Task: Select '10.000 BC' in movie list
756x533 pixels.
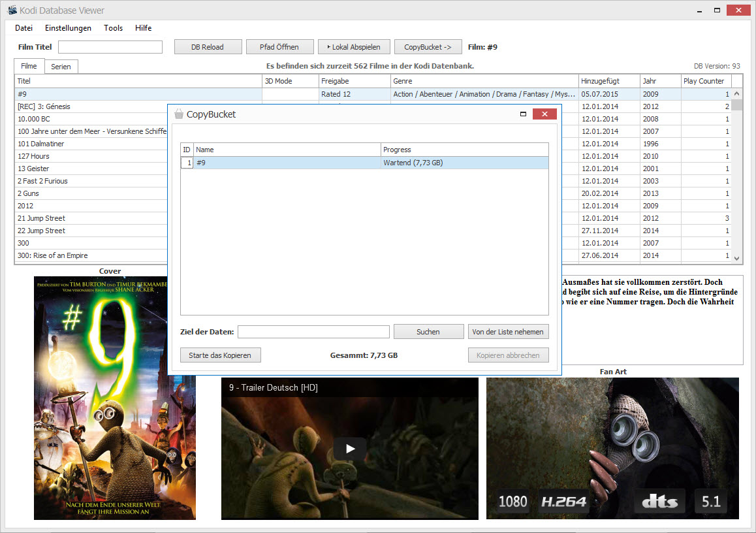Action: 91,119
